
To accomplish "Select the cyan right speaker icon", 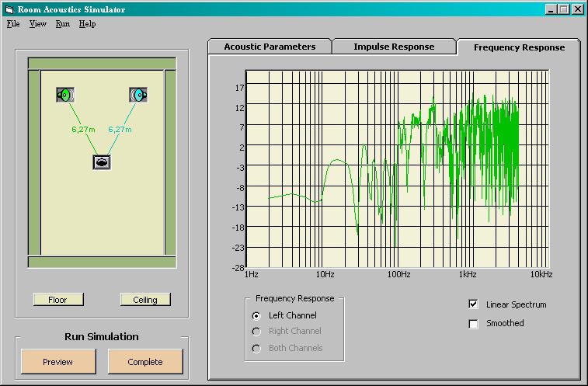I will (x=138, y=95).
